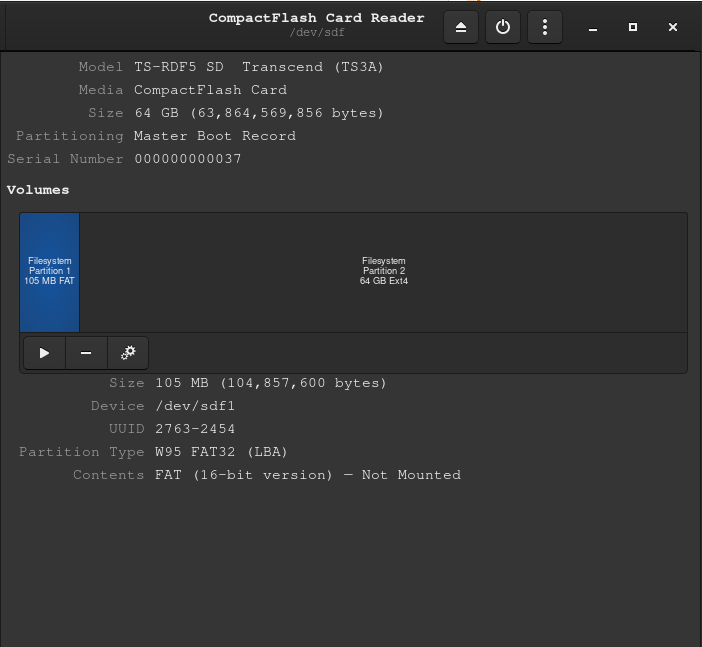This screenshot has width=702, height=647.
Task: Select Partition 2 64 GB Ext4 block
Action: coord(383,272)
